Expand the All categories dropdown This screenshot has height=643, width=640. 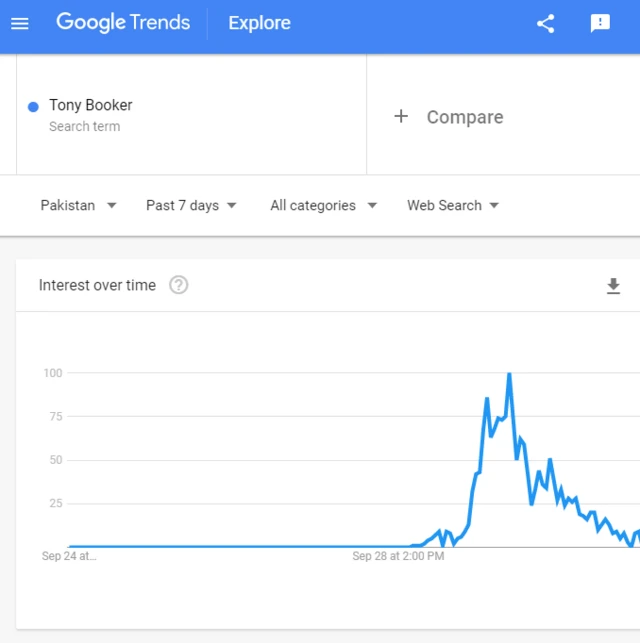click(x=324, y=205)
